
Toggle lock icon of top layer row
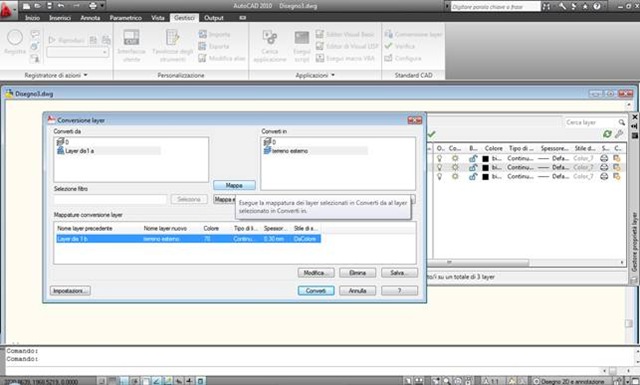click(473, 158)
